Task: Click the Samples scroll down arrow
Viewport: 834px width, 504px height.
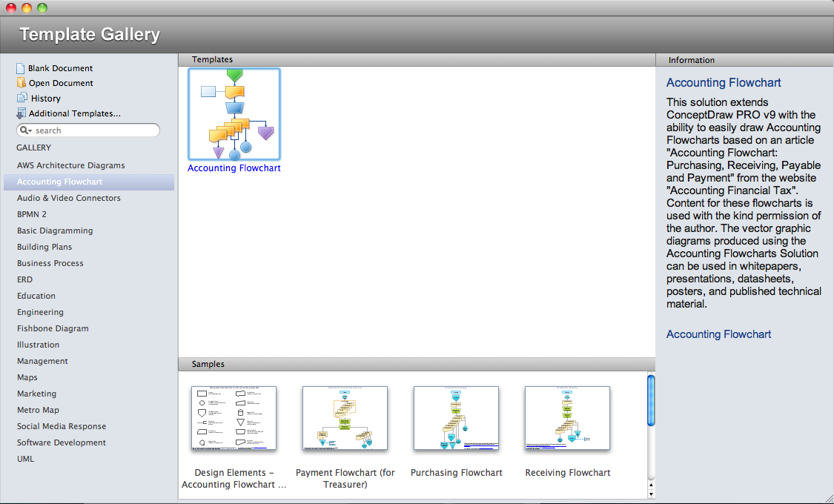Action: click(x=651, y=494)
